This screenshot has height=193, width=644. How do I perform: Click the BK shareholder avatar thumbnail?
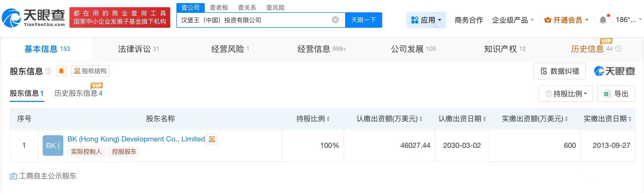[x=53, y=146]
